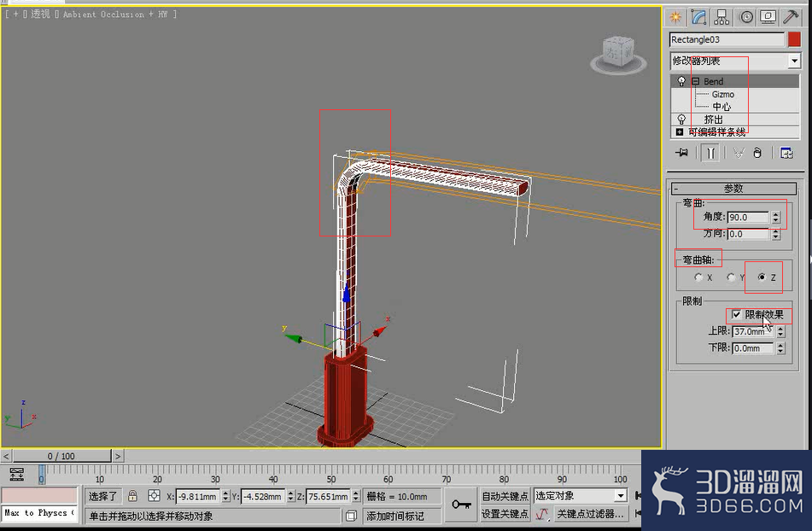Open Ambient Occlusion + HW shading menu

pos(115,15)
